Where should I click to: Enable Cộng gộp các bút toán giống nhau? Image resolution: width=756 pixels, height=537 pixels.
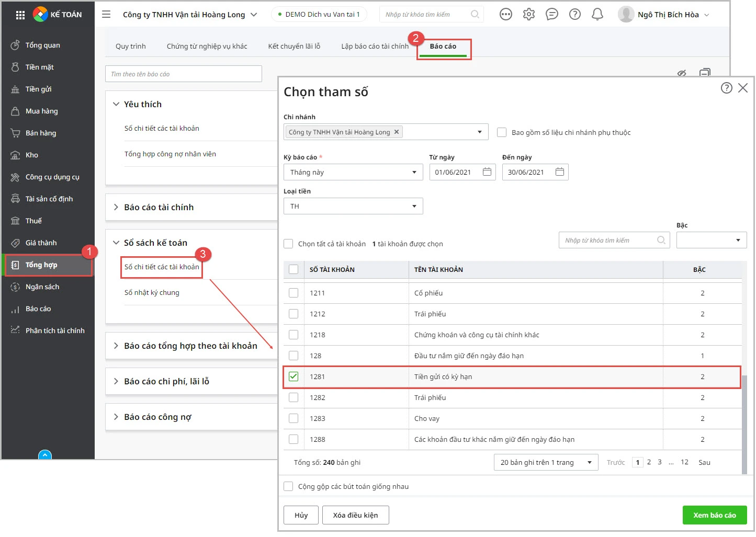(288, 486)
